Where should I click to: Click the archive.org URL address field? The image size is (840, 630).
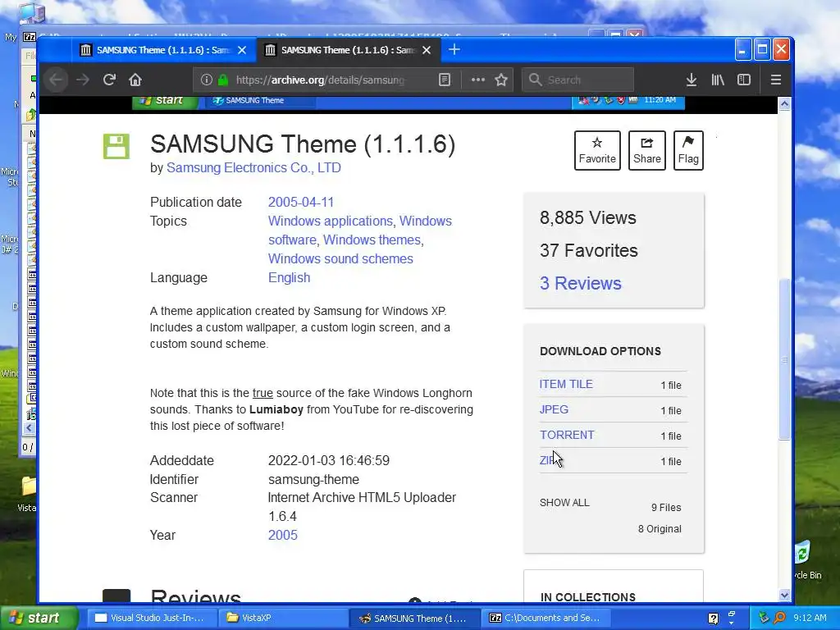coord(322,80)
